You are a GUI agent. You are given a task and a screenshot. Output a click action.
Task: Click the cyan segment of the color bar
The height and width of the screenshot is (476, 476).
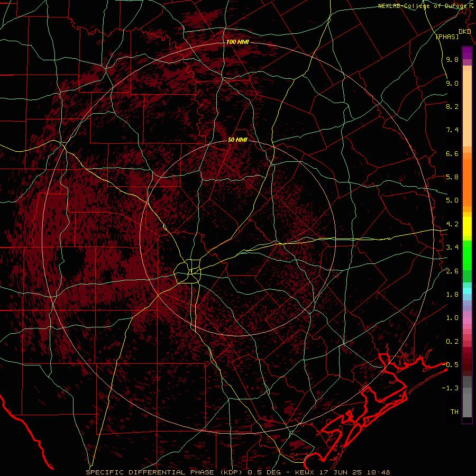467,291
